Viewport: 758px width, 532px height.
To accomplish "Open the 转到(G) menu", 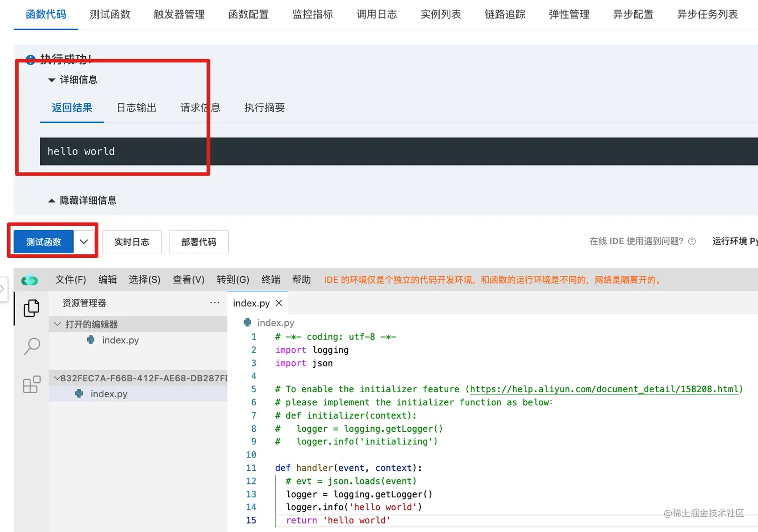I will [x=233, y=279].
